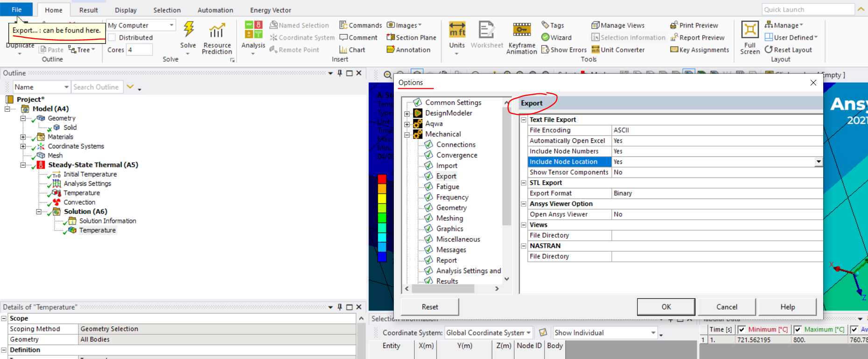Open Report Preview
The width and height of the screenshot is (868, 359).
click(x=697, y=37)
